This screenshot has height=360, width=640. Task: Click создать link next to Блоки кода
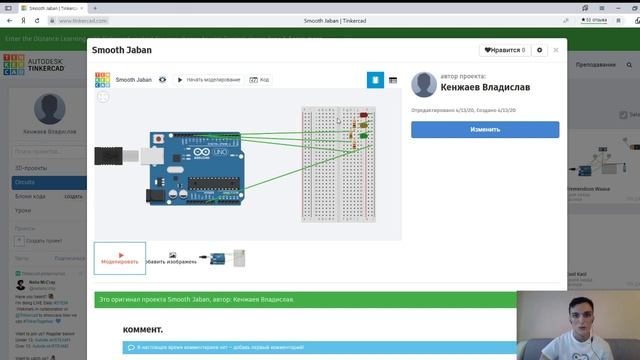[x=73, y=196]
